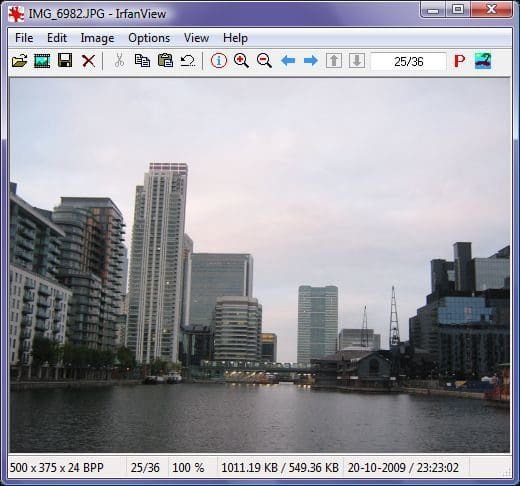This screenshot has width=520, height=486.
Task: Open the Options menu
Action: [149, 38]
